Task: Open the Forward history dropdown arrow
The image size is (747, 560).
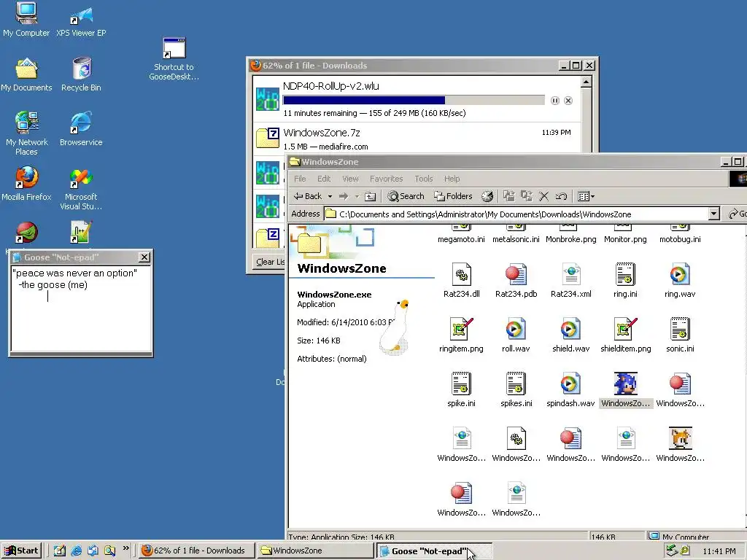Action: click(x=356, y=196)
